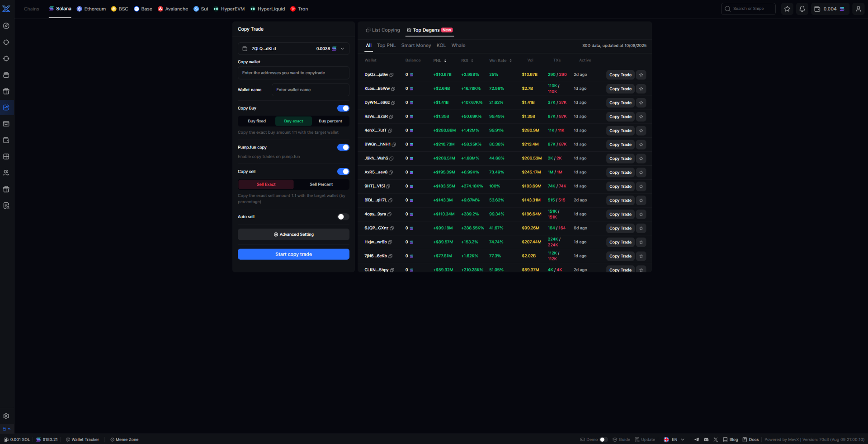Screen dimensions: 868x444
Task: Open the favorites star in the top bar
Action: pyautogui.click(x=787, y=9)
